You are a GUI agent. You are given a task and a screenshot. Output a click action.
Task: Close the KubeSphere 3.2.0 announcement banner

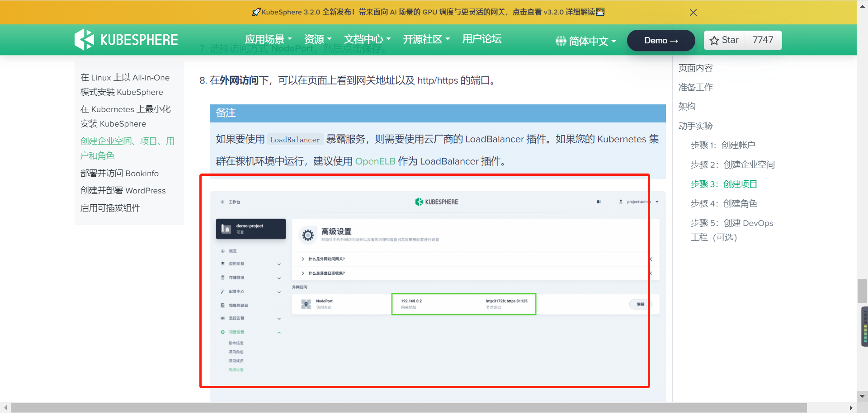(x=693, y=13)
